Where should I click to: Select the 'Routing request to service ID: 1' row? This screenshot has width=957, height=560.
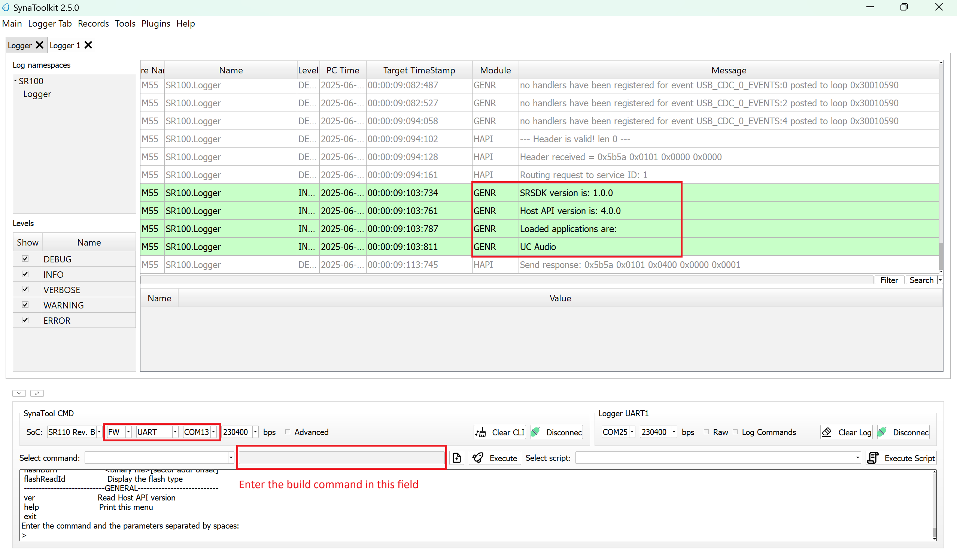(x=540, y=175)
